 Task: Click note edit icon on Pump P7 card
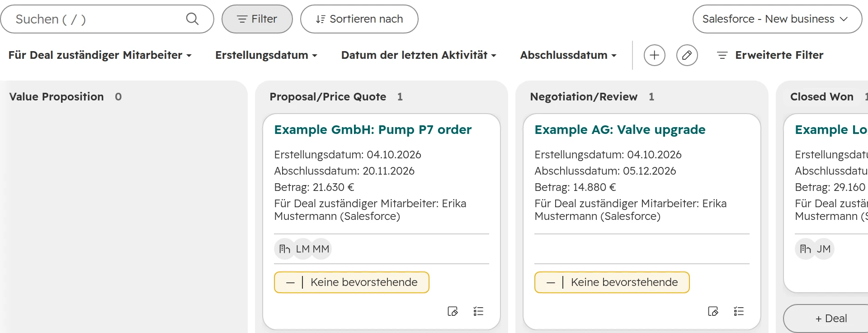pos(453,311)
